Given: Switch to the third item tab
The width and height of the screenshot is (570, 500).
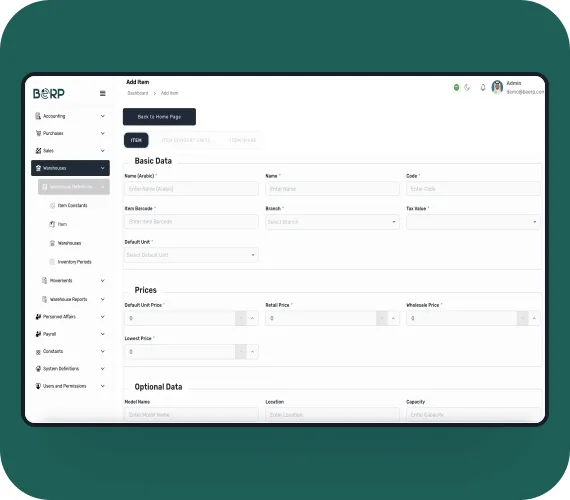Looking at the screenshot, I should (243, 140).
